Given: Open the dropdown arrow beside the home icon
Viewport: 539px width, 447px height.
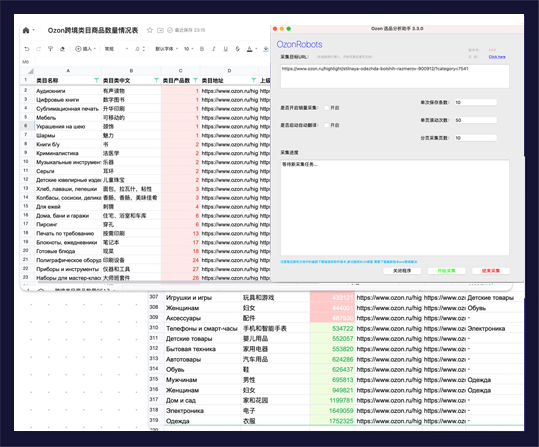Looking at the screenshot, I should coord(33,30).
